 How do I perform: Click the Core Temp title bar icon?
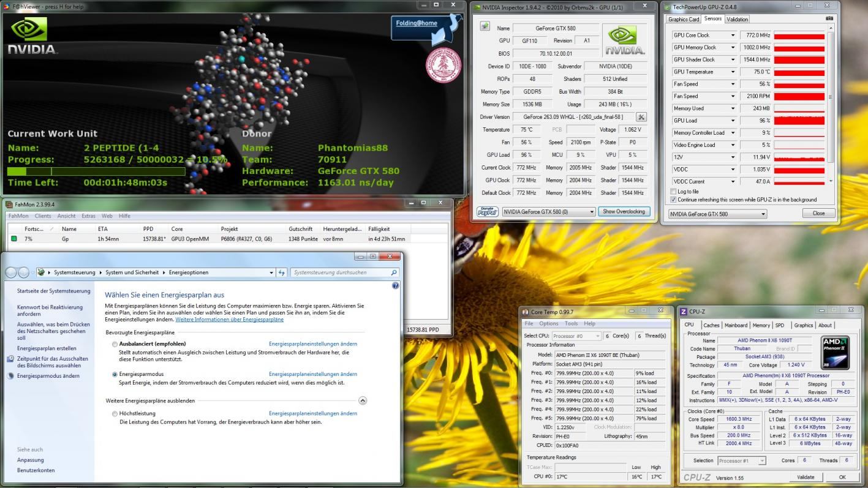tap(526, 312)
